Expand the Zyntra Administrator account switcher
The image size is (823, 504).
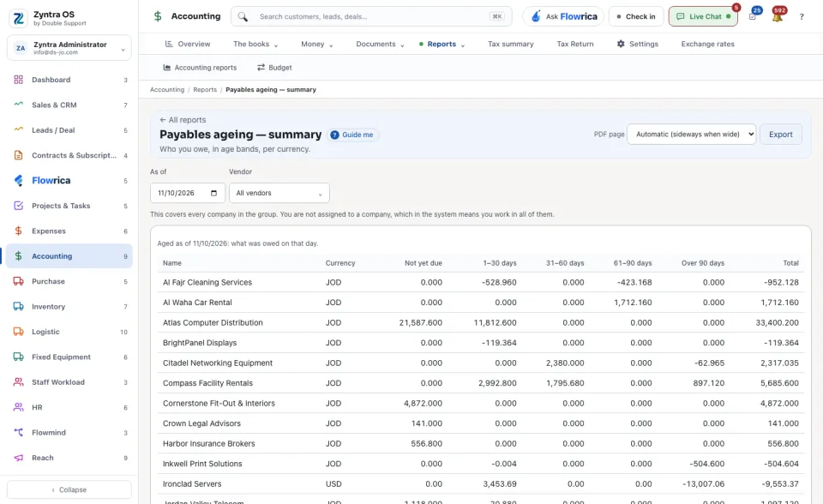coord(69,48)
